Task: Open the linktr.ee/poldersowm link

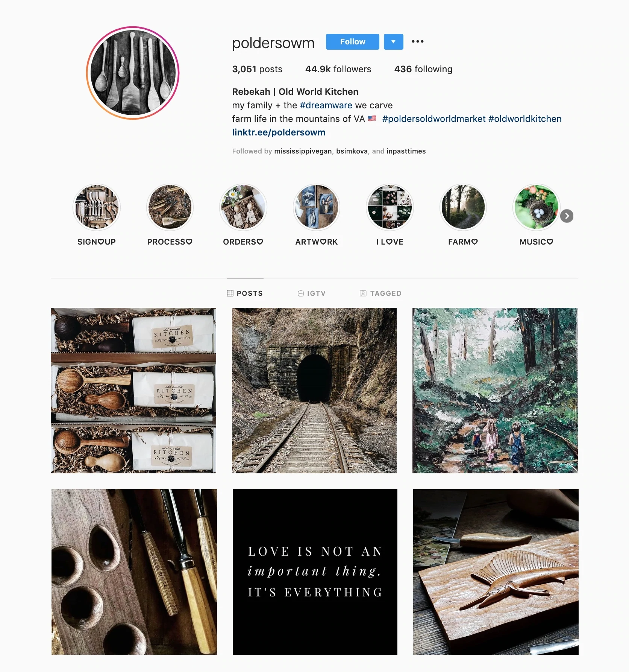Action: tap(279, 132)
